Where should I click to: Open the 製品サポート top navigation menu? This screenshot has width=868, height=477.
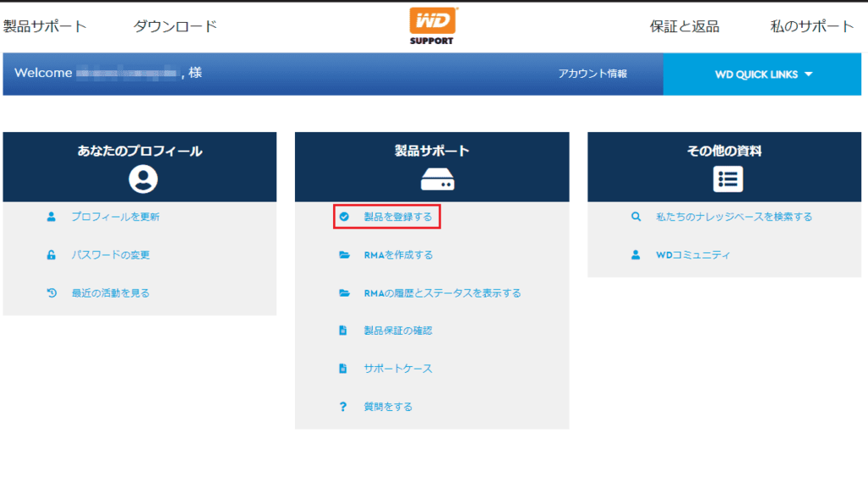click(45, 26)
